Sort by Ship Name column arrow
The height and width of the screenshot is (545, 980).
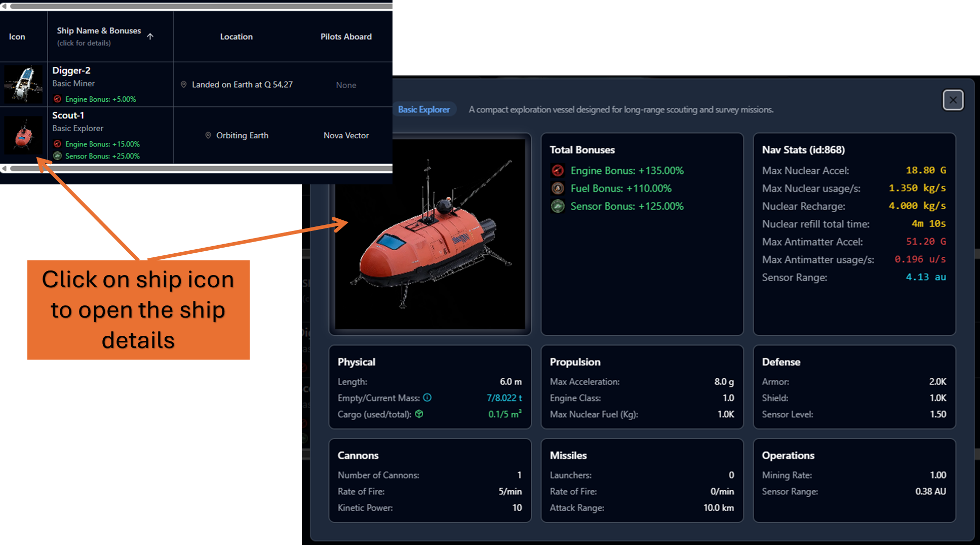click(x=150, y=36)
